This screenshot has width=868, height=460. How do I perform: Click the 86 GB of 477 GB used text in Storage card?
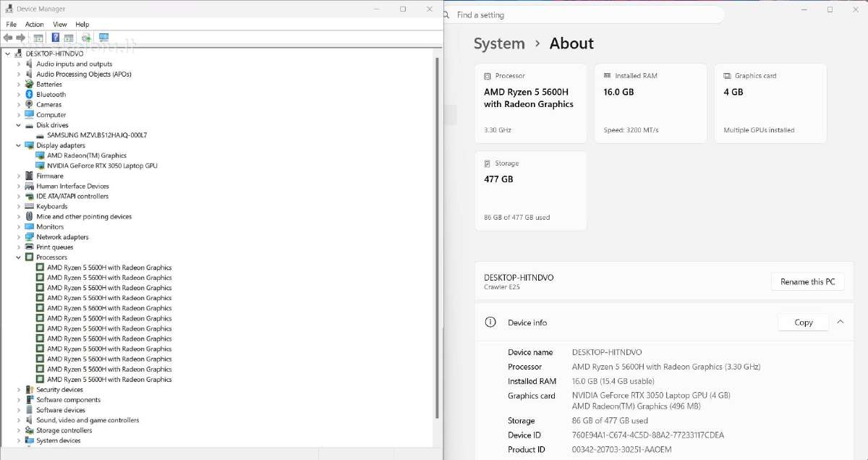coord(516,218)
